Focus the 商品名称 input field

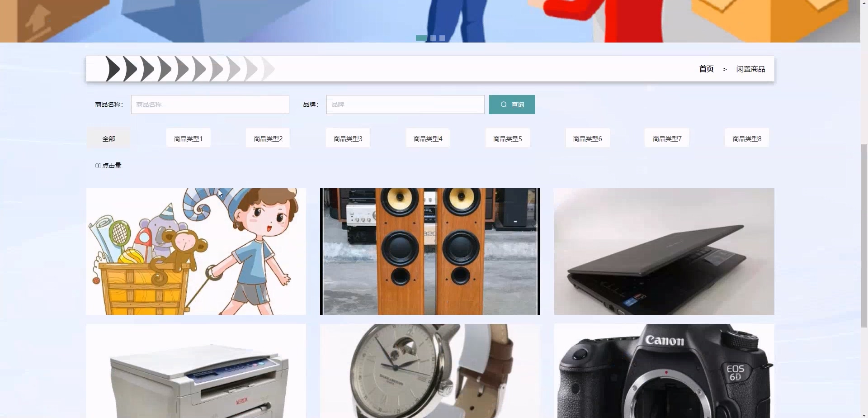(210, 104)
